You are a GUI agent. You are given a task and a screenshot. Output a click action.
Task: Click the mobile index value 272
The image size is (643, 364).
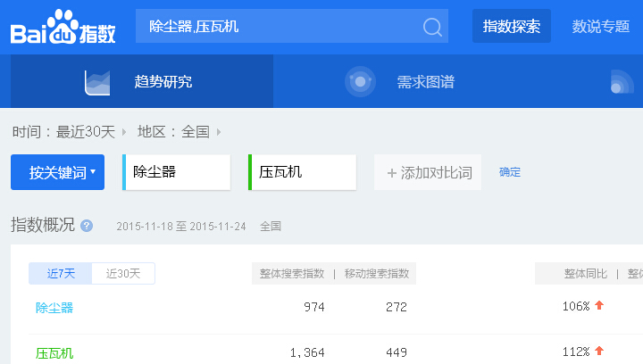point(397,307)
